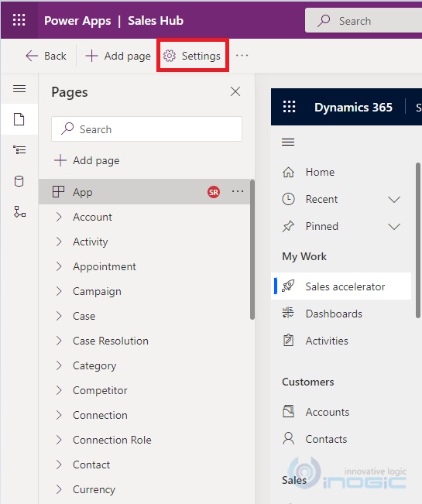
Task: Expand the Case Resolution page node
Action: pyautogui.click(x=59, y=341)
